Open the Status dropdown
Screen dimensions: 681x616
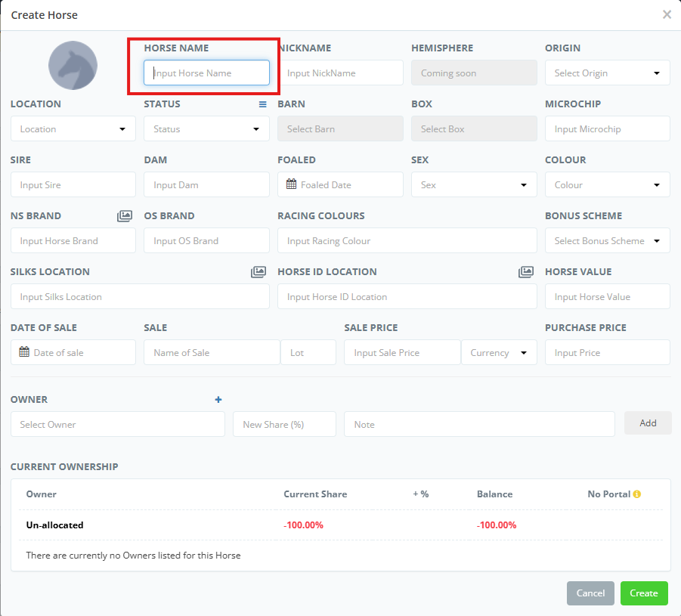click(206, 129)
